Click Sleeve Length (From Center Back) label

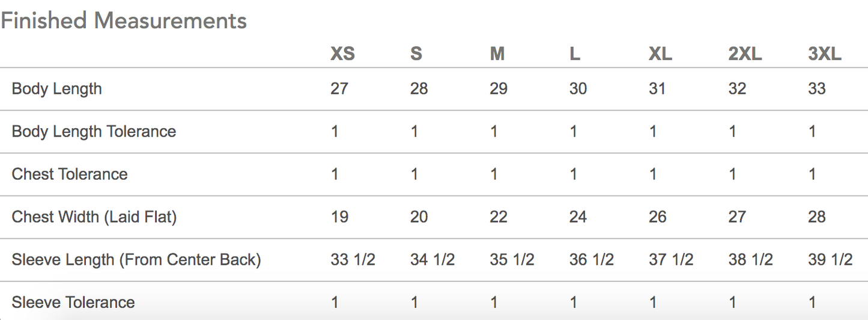(136, 260)
